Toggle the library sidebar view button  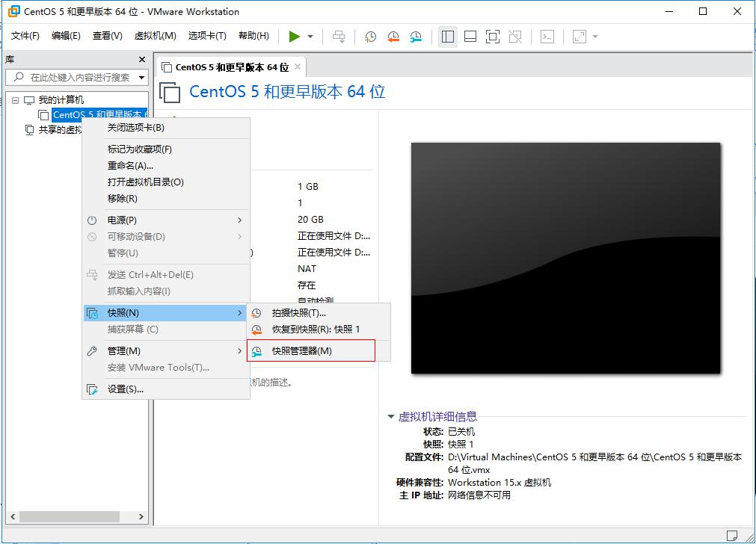coord(447,37)
